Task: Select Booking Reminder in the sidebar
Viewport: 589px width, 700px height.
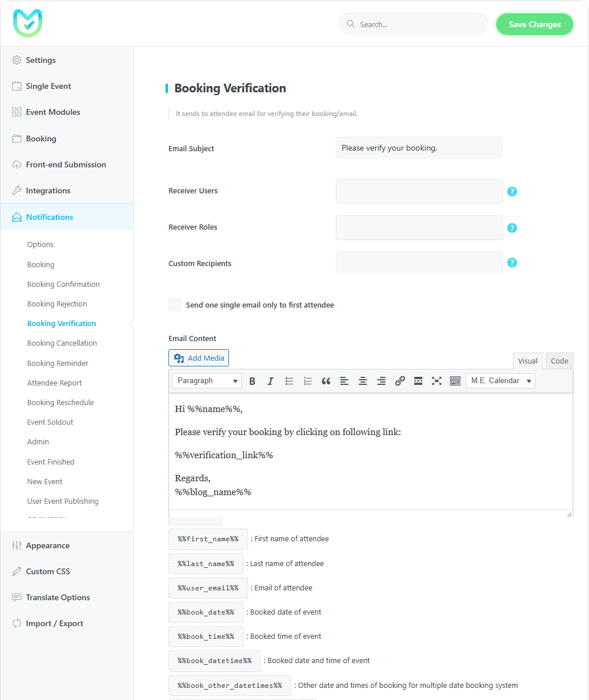Action: [x=58, y=363]
